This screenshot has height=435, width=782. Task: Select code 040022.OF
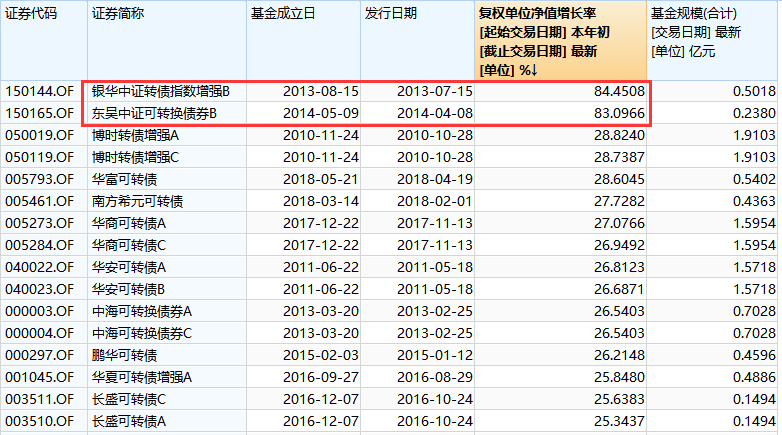(x=39, y=267)
